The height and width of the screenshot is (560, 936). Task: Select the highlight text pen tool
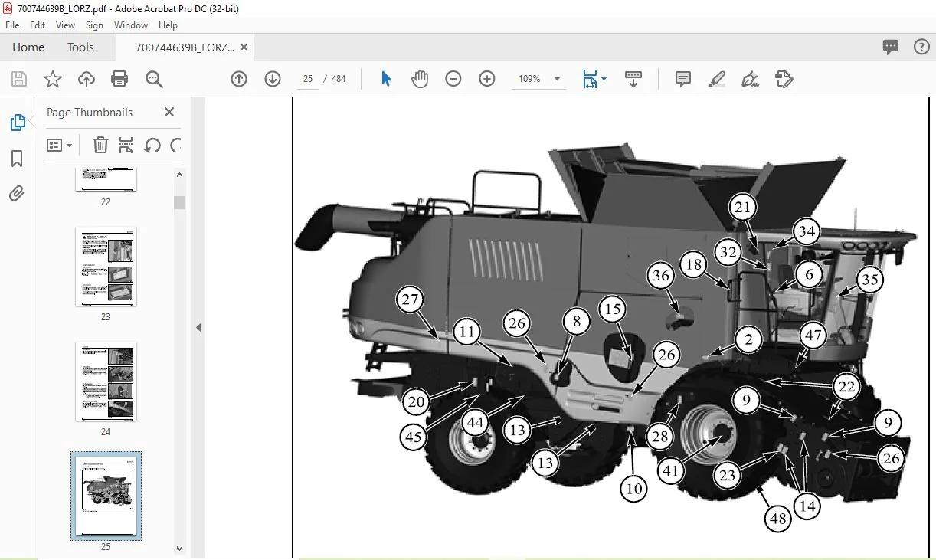point(717,79)
